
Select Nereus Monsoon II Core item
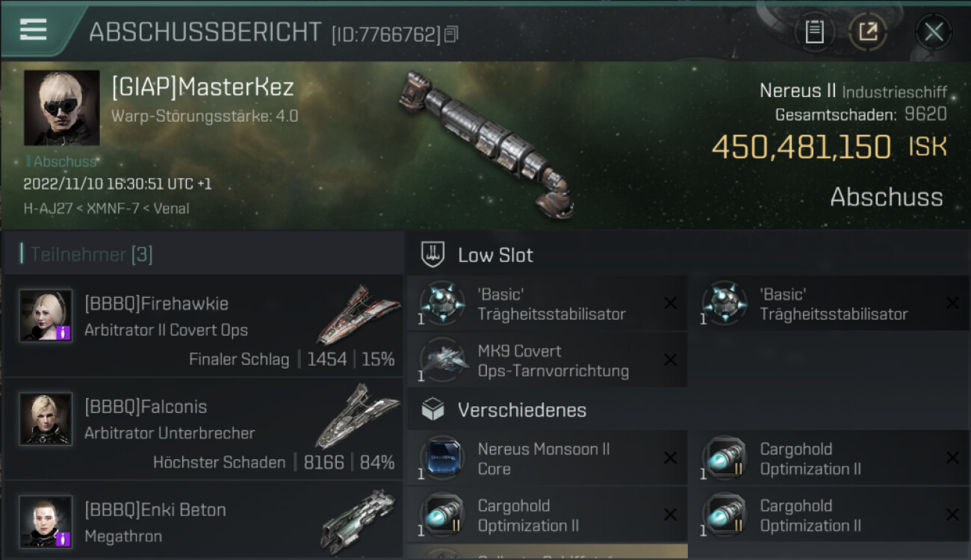tap(547, 459)
